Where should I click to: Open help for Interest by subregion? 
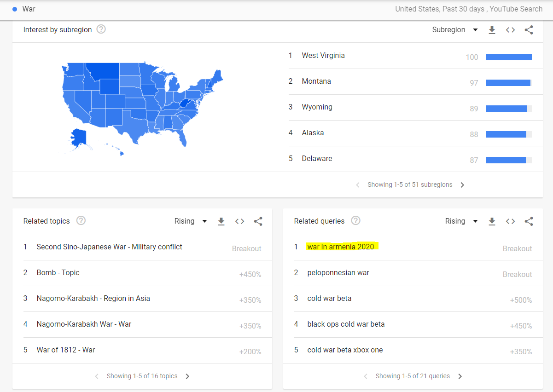[x=101, y=29]
